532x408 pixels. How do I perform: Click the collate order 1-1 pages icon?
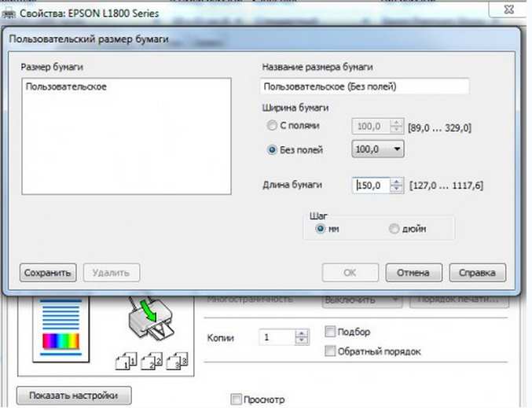(127, 361)
